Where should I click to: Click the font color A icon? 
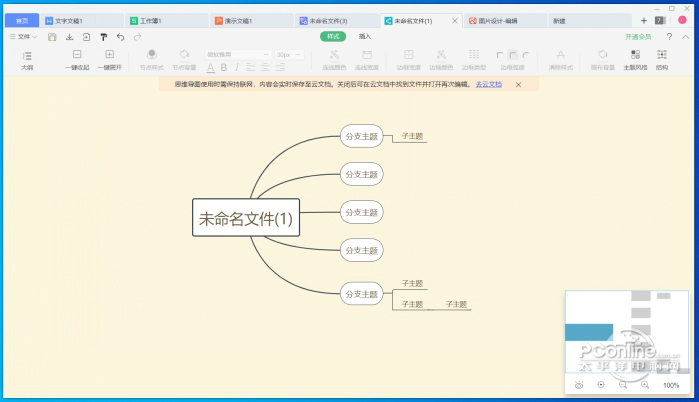click(x=210, y=67)
